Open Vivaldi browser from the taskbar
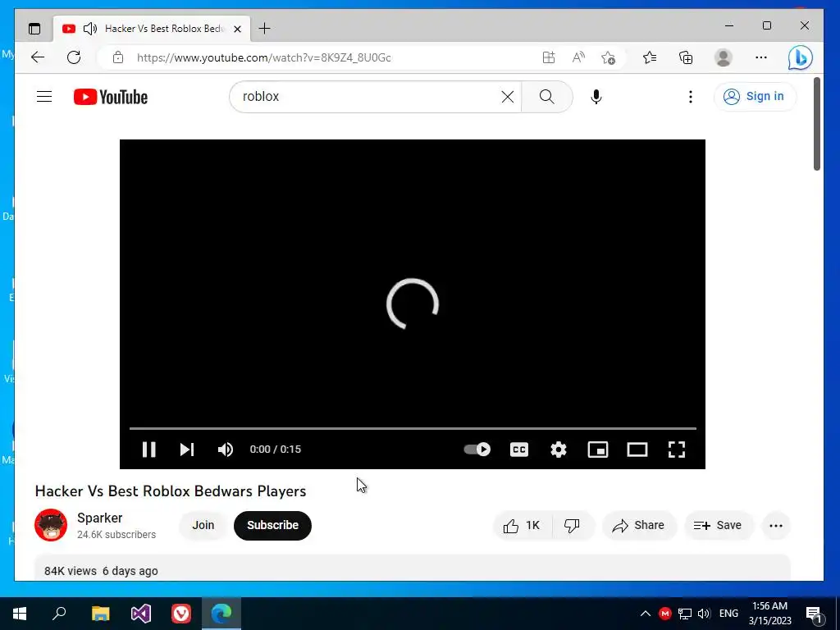840x630 pixels. [x=181, y=614]
